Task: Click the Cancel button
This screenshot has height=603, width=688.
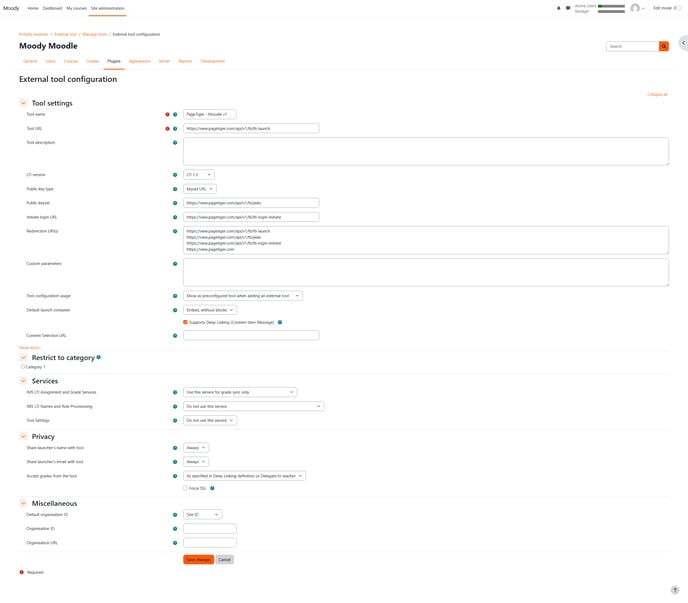Action: point(225,560)
